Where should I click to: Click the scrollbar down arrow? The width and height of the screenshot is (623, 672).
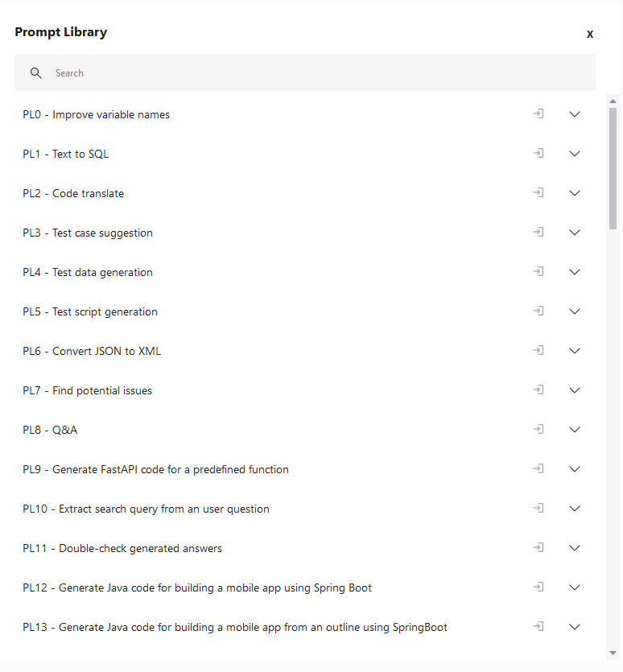tap(613, 653)
